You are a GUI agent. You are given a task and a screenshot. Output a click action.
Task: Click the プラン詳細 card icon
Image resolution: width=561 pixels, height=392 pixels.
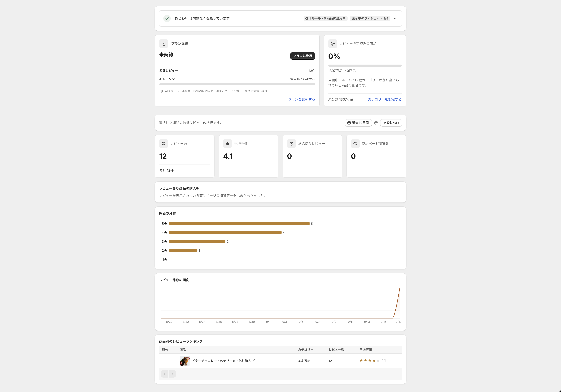(x=163, y=44)
